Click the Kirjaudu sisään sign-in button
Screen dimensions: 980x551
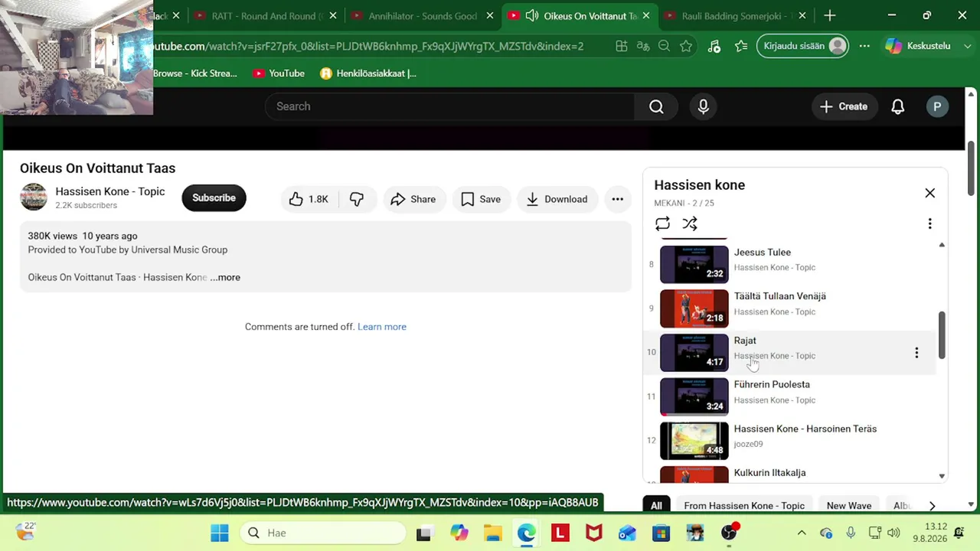tap(803, 46)
